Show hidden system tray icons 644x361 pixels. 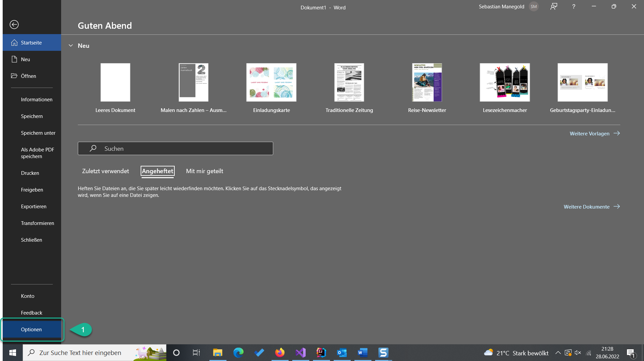[558, 353]
